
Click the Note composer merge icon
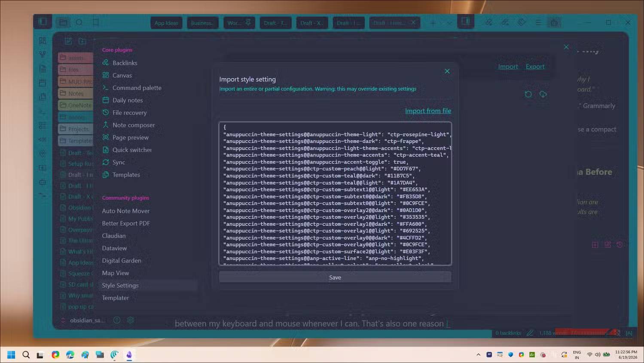click(105, 125)
